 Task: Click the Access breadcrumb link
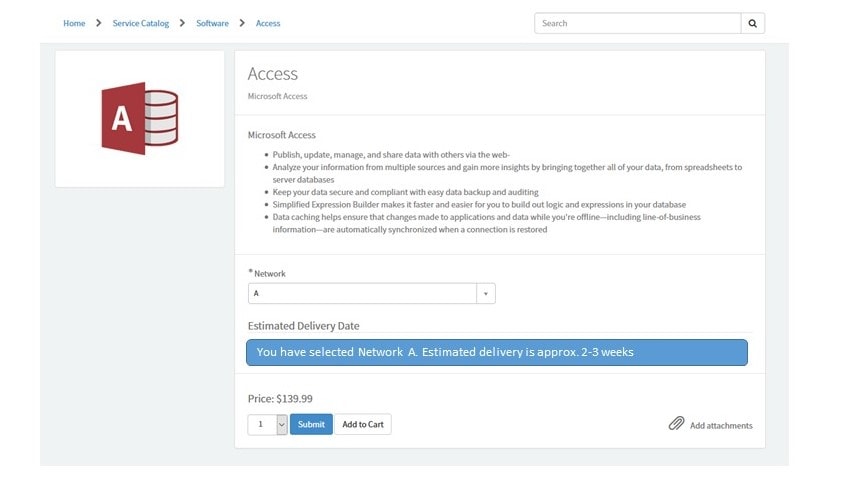[268, 23]
